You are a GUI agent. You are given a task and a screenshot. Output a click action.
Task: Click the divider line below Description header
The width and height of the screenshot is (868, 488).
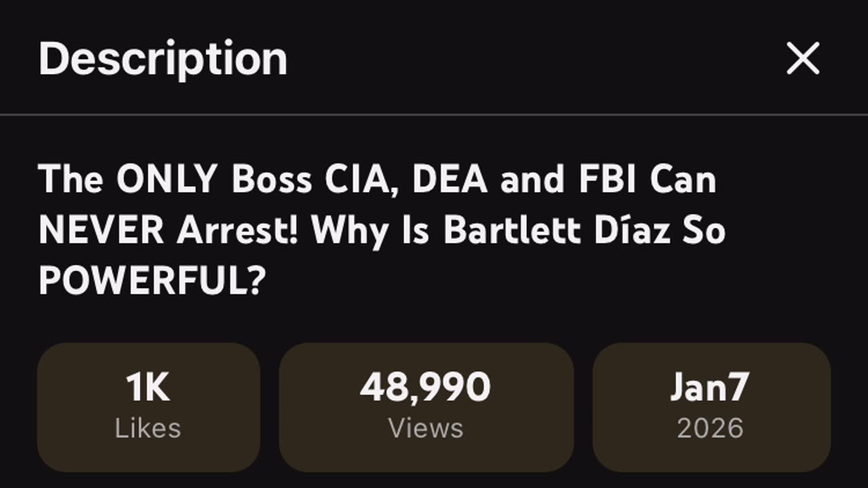(434, 115)
